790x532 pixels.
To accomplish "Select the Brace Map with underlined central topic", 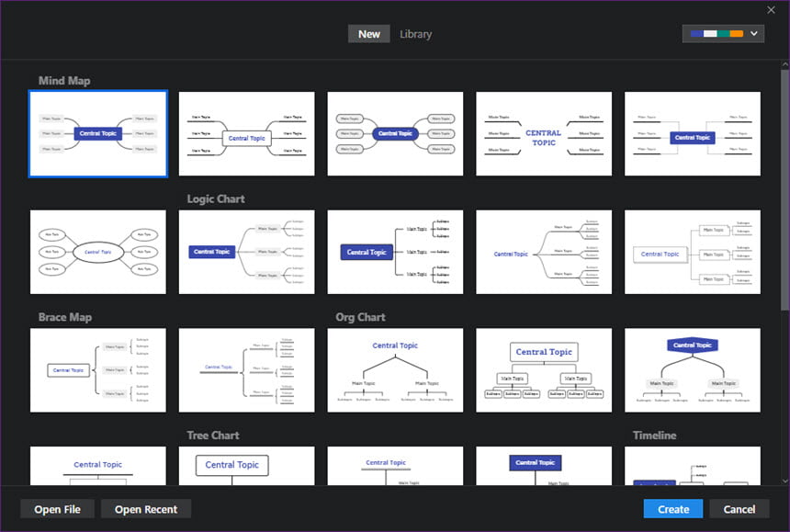I will click(247, 370).
